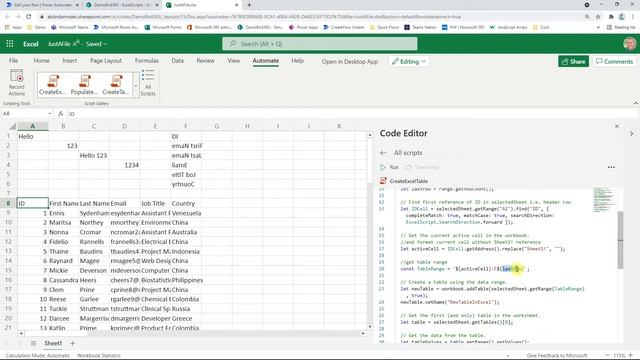Click the Name Box showing A8
This screenshot has width=640, height=360.
[24, 113]
